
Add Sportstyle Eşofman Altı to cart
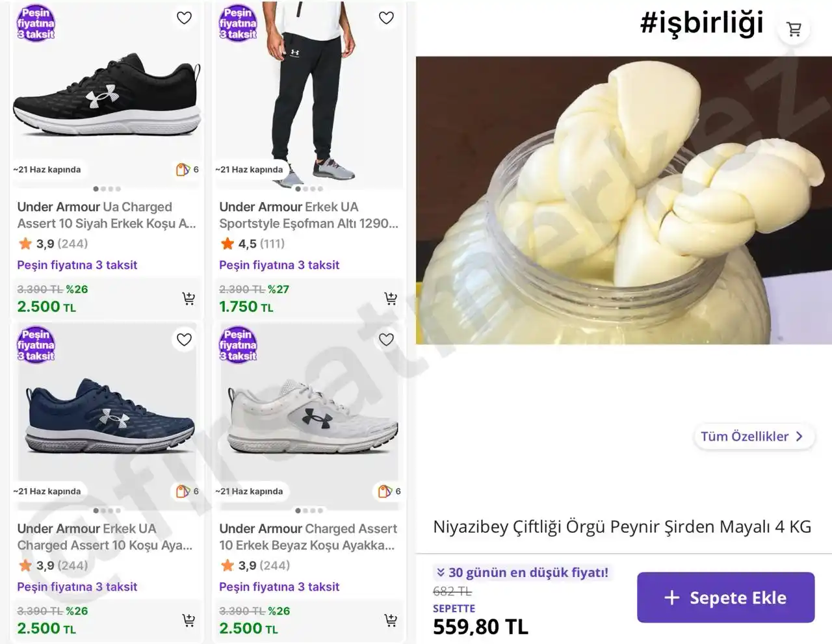coord(391,299)
